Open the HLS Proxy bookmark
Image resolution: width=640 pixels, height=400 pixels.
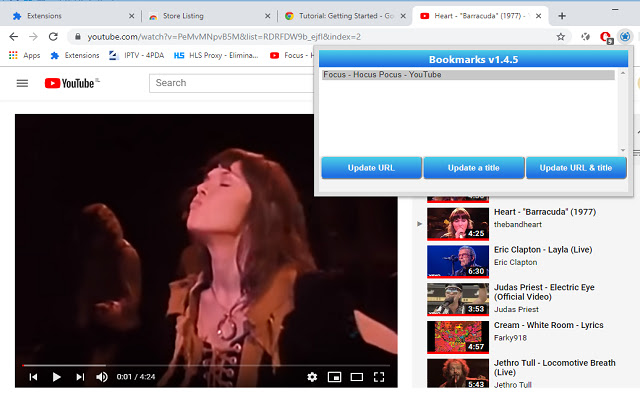click(216, 56)
